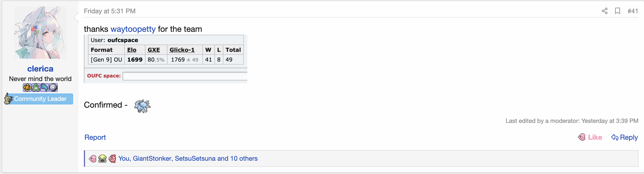The width and height of the screenshot is (644, 174).
Task: Click the Community Leader banner
Action: point(40,99)
